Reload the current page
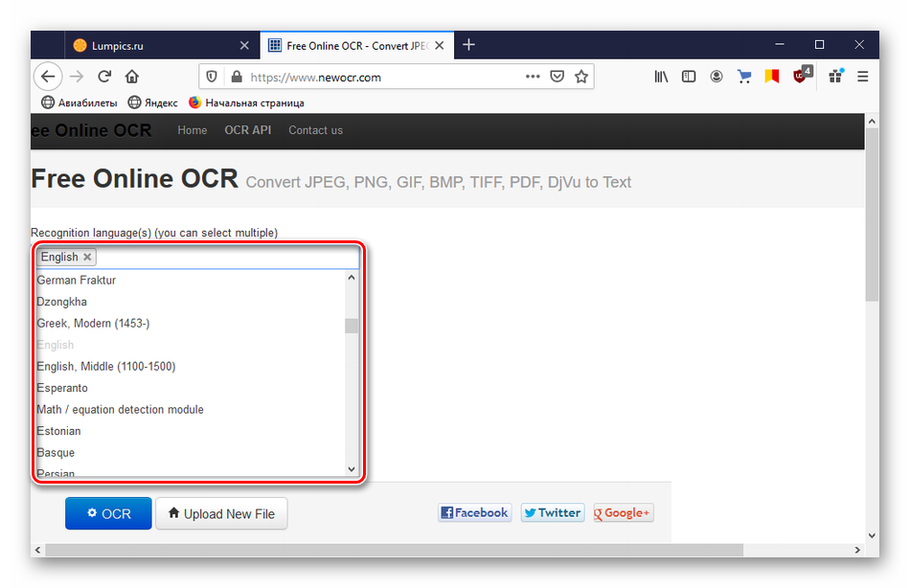Viewport: 910px width, 588px height. tap(103, 77)
